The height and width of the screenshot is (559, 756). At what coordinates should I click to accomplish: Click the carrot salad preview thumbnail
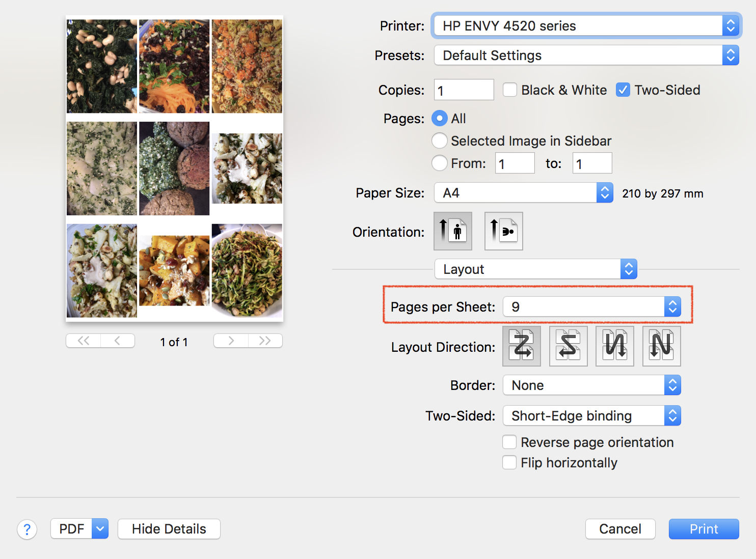[174, 66]
